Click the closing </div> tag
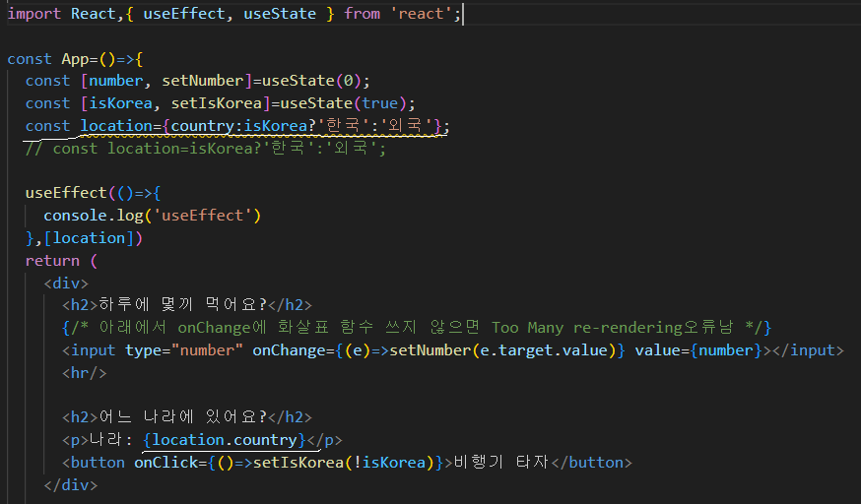The width and height of the screenshot is (861, 504). pos(70,485)
